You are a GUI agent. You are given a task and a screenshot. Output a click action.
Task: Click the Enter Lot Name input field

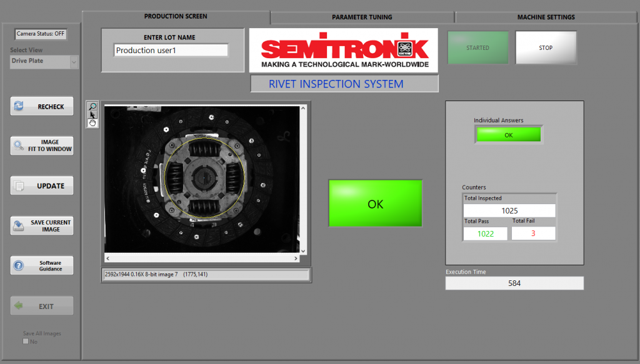171,51
